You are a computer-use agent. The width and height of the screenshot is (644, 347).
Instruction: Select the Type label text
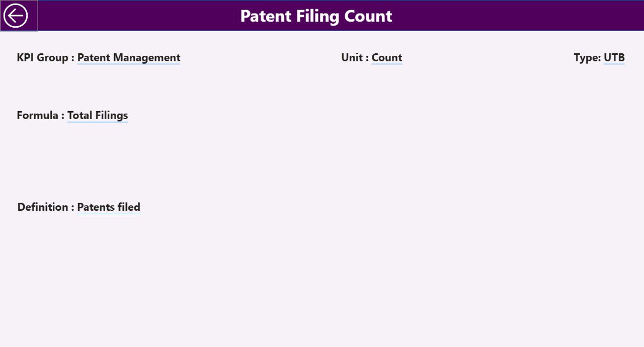586,57
